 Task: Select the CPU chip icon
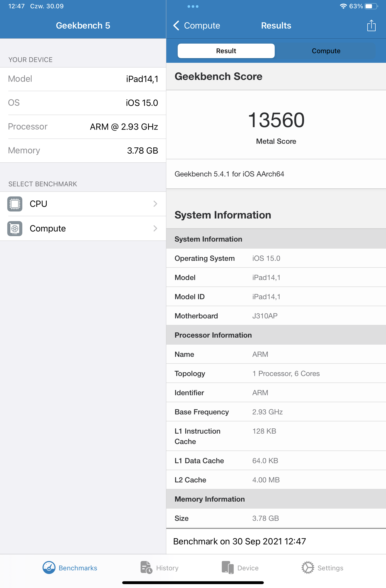coord(15,204)
